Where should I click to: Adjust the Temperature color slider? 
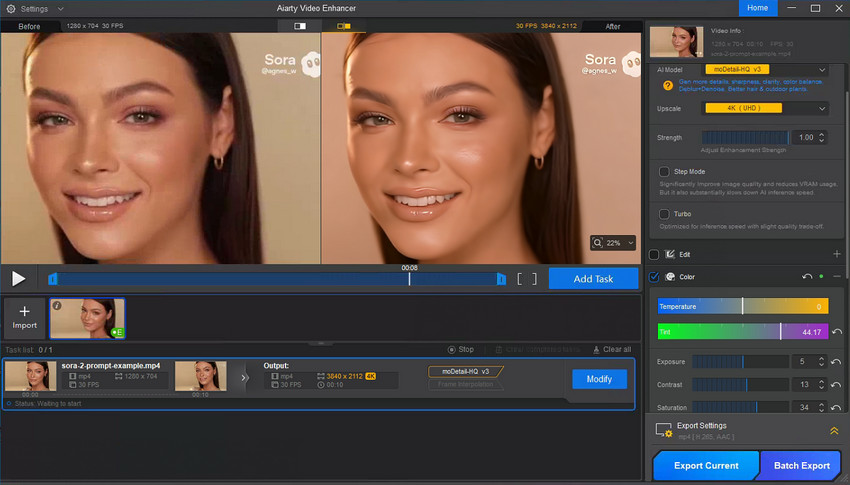[x=743, y=306]
